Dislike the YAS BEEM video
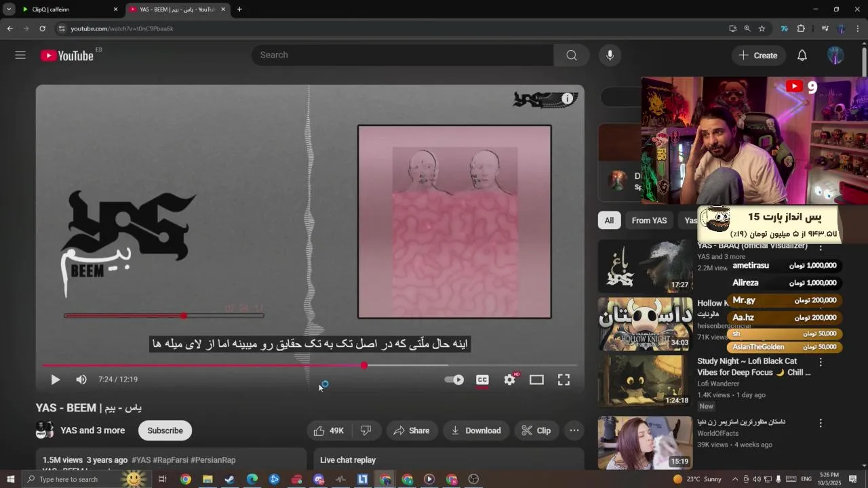868x488 pixels. point(366,430)
